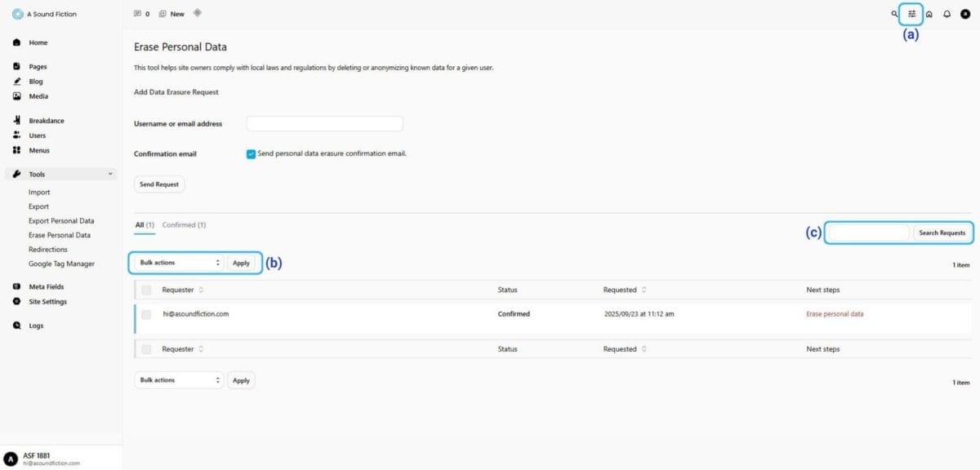Tick the select-all checkbox in table header
The width and height of the screenshot is (980, 470).
point(146,290)
